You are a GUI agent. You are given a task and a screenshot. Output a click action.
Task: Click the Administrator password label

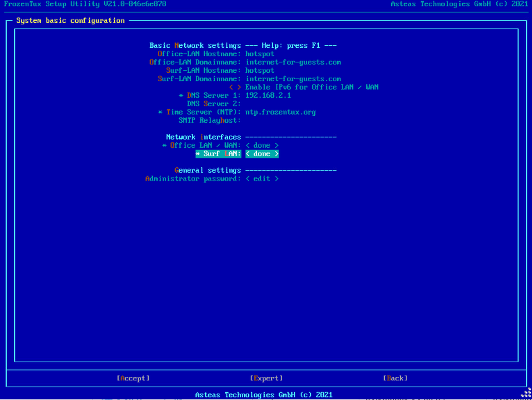coord(193,179)
